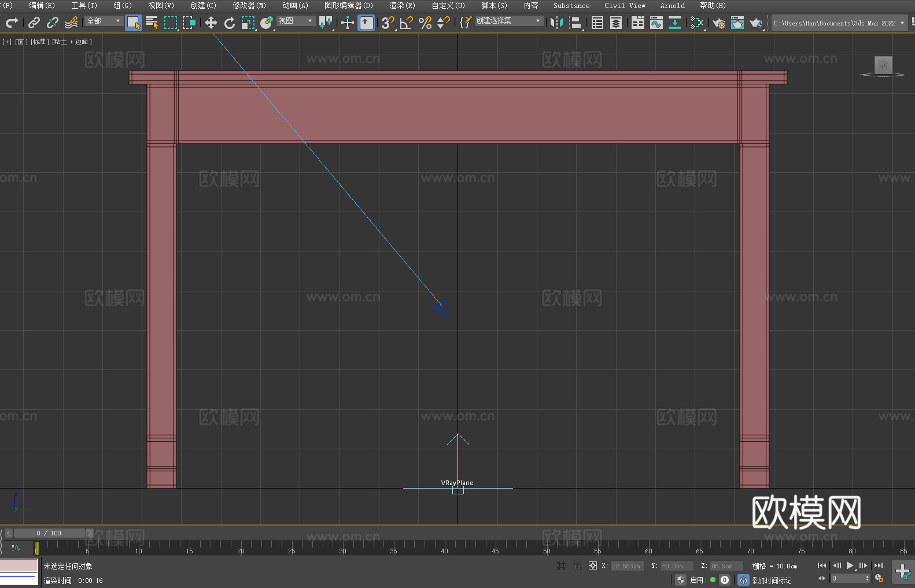Toggle Angle Snap button

407,23
